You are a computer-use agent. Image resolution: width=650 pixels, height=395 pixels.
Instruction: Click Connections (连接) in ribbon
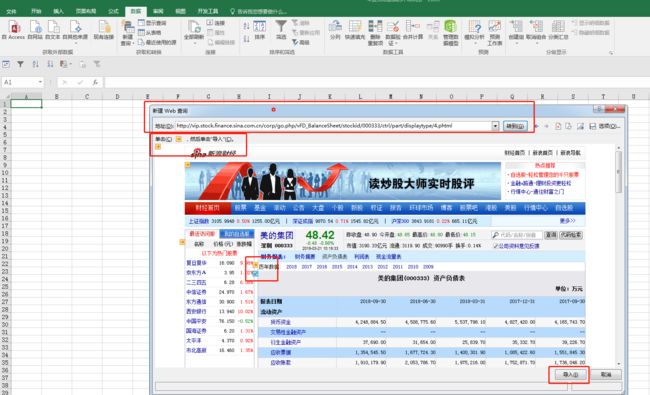(216, 23)
